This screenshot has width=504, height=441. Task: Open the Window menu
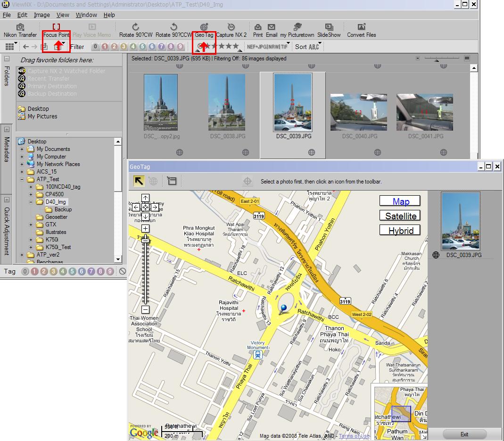click(86, 15)
